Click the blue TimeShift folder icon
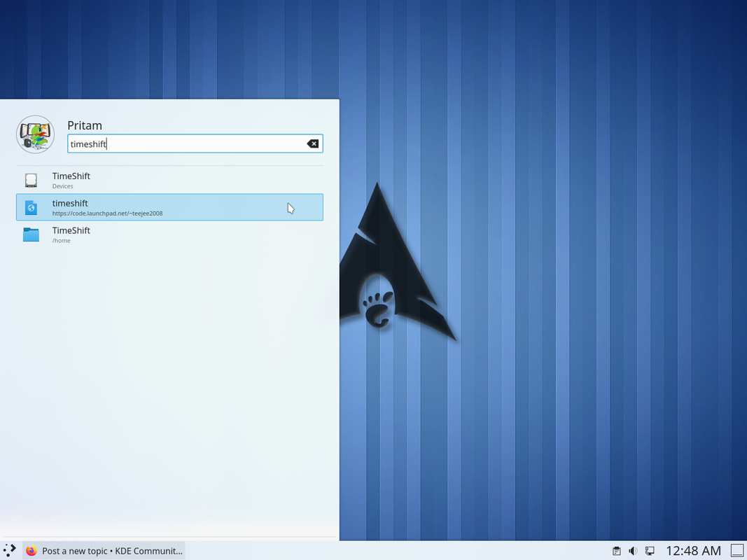 pos(31,234)
